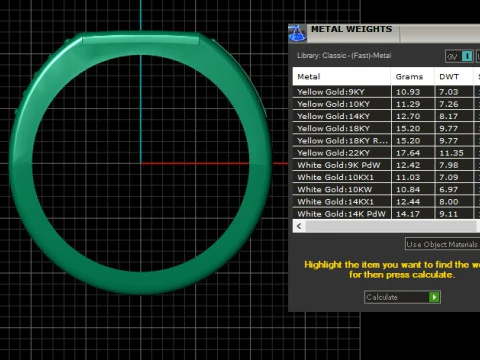This screenshot has height=360, width=480.
Task: Click the 12.70 grams value
Action: (x=408, y=116)
